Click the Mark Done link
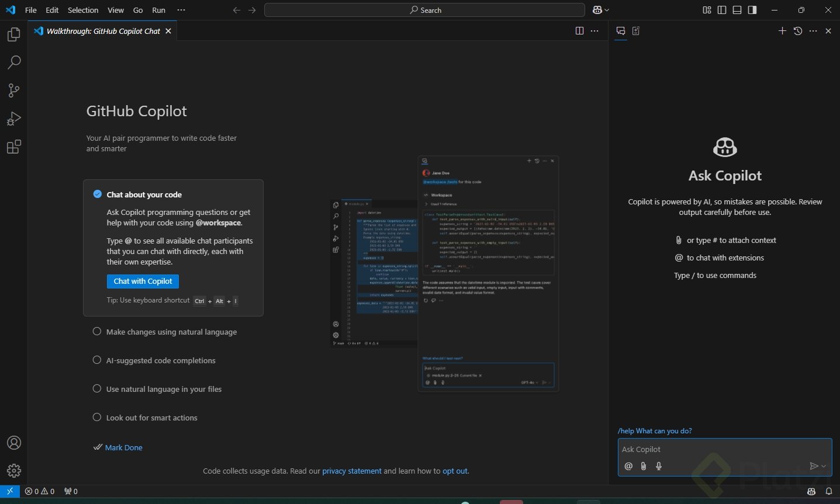 [x=123, y=447]
